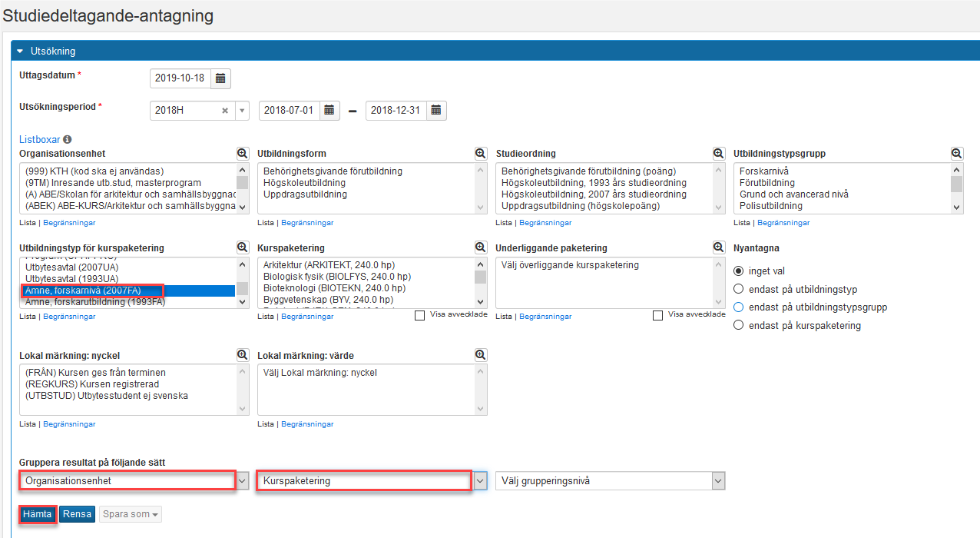Open calendar picker for Uttagsdatum
The width and height of the screenshot is (980, 538).
220,78
